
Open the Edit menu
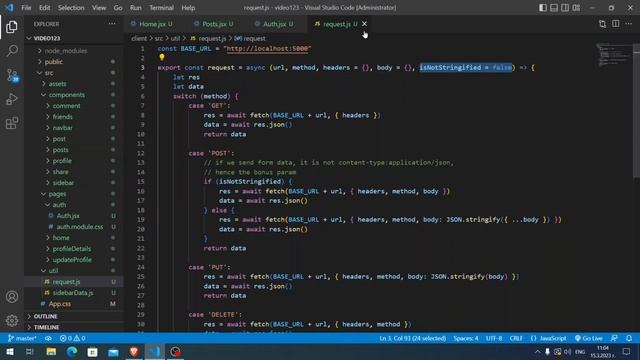(44, 8)
